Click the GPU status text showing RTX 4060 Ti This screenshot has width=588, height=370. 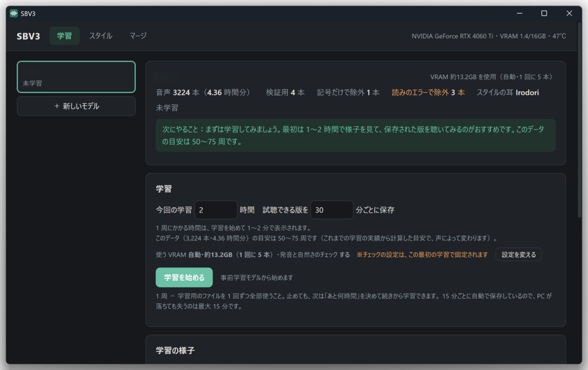click(x=489, y=36)
